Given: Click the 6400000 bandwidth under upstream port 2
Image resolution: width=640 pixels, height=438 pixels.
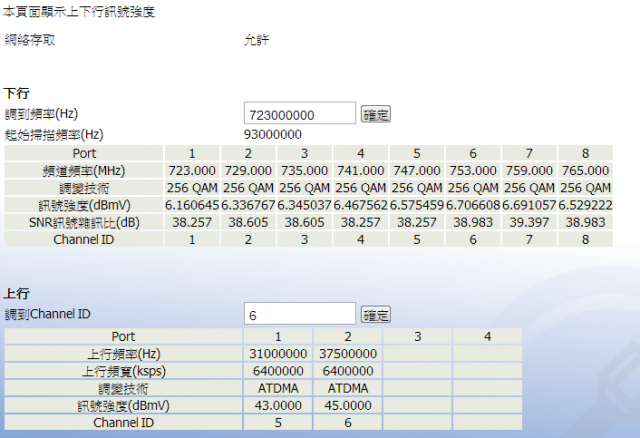Looking at the screenshot, I should (348, 371).
